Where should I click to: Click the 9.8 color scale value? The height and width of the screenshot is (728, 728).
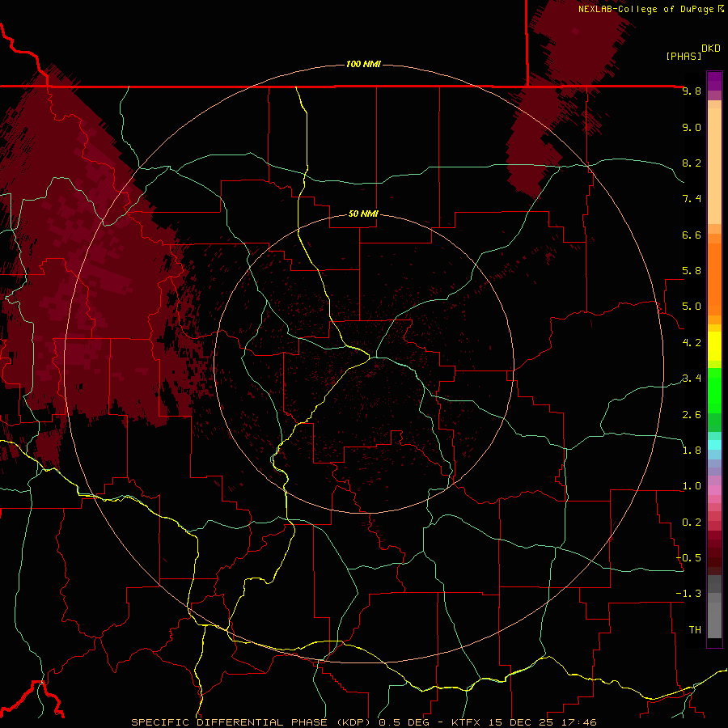click(692, 91)
